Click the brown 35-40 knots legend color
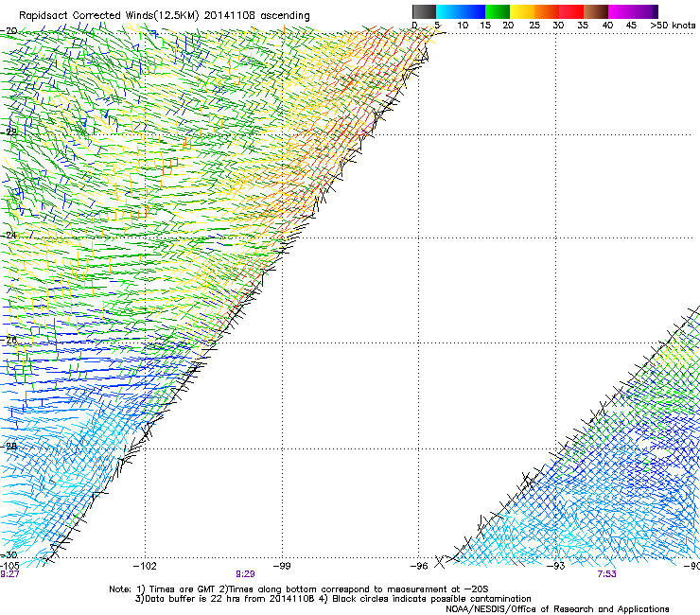This screenshot has width=700, height=615. [596, 11]
